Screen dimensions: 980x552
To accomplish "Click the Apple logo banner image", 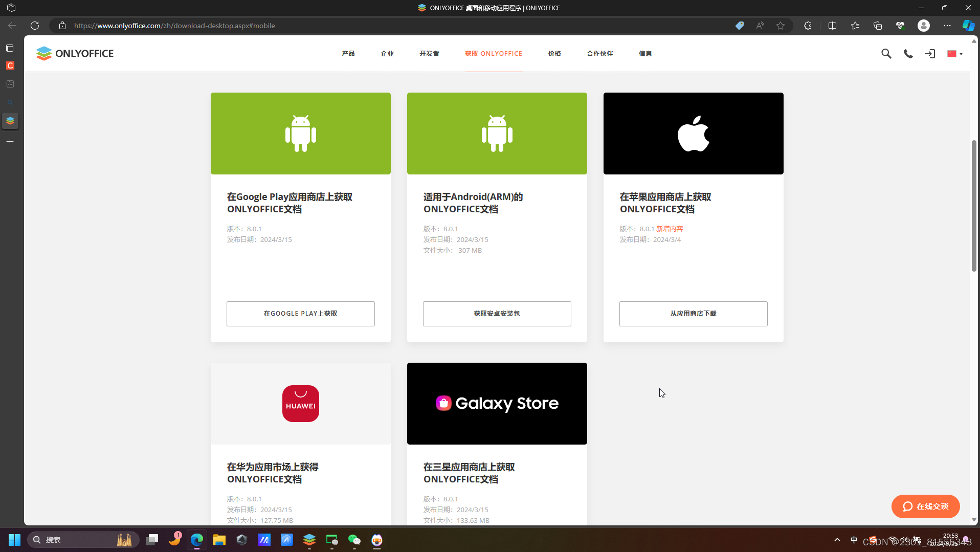I will click(694, 134).
